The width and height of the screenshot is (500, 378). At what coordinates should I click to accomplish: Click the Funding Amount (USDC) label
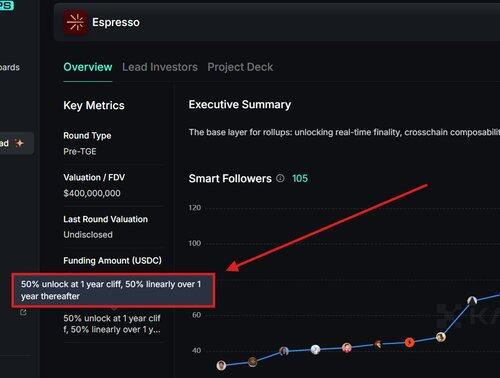112,260
